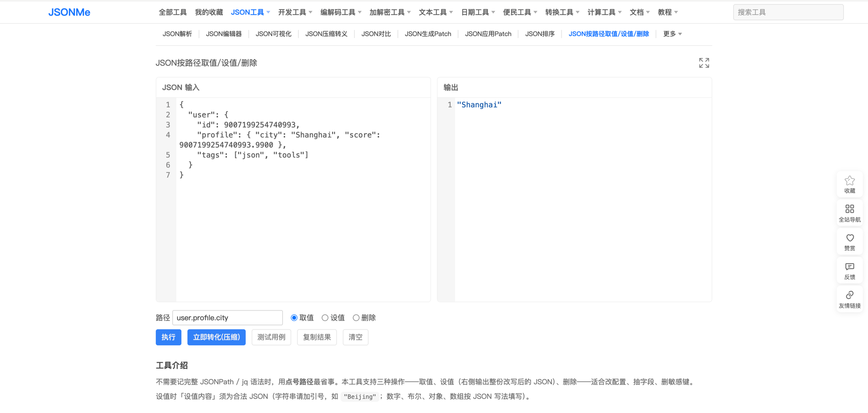Focus the 搜索工具 search field
This screenshot has width=868, height=413.
tap(788, 12)
